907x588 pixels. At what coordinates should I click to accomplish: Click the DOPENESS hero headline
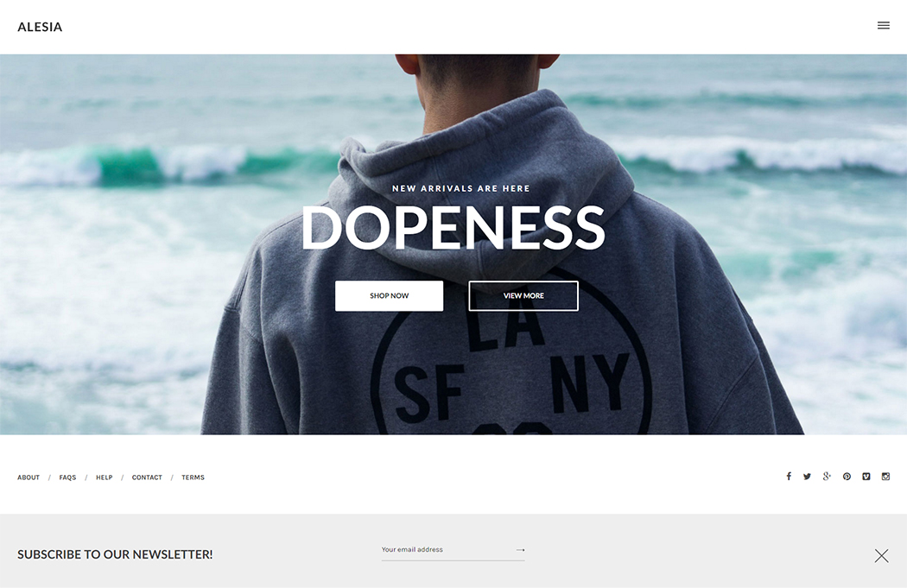[x=453, y=228]
